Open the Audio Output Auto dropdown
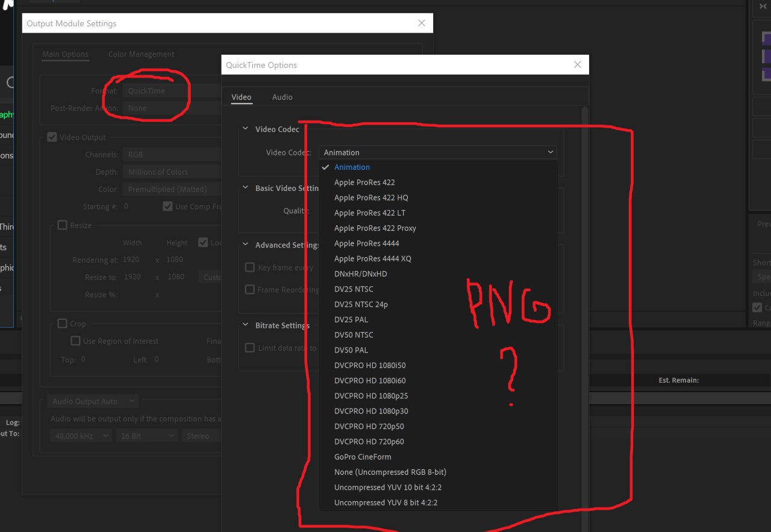The image size is (771, 532). (93, 401)
